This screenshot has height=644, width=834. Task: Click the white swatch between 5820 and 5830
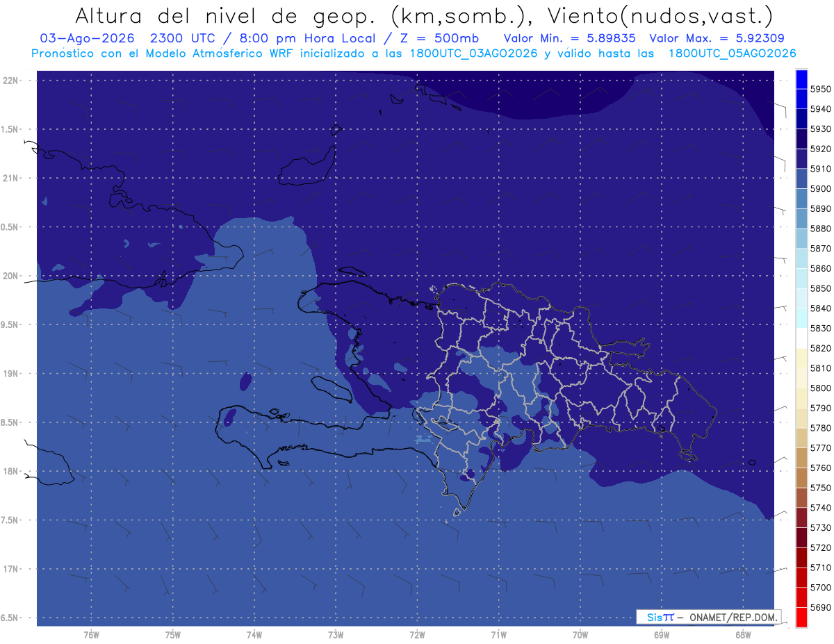(x=801, y=338)
